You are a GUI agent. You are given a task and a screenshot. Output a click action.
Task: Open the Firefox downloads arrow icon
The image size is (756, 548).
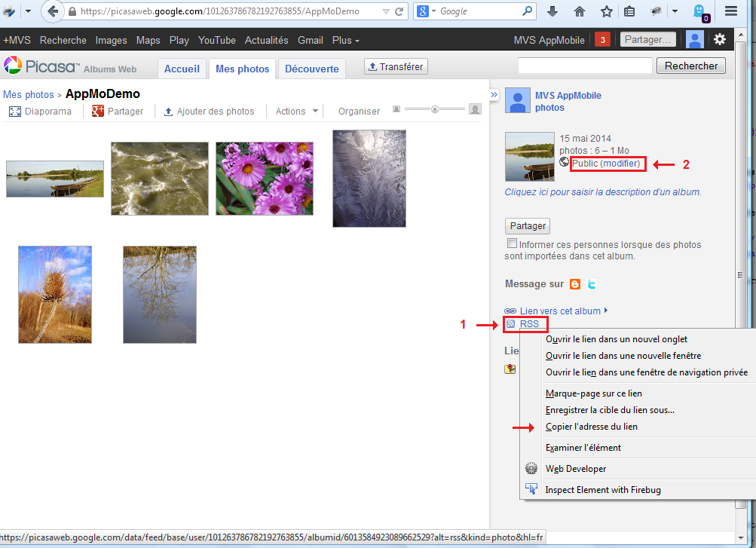[552, 11]
